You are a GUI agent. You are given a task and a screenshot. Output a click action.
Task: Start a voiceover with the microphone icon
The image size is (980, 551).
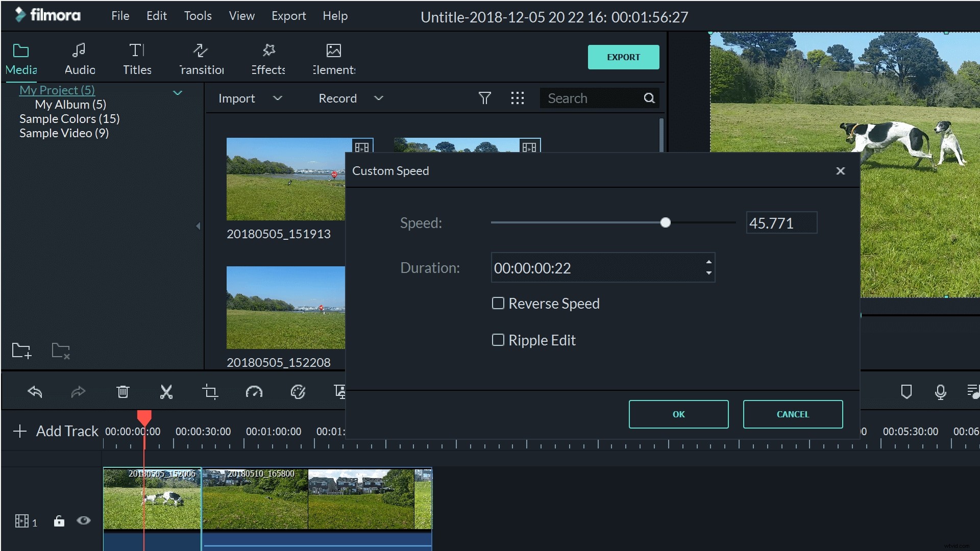click(x=941, y=392)
